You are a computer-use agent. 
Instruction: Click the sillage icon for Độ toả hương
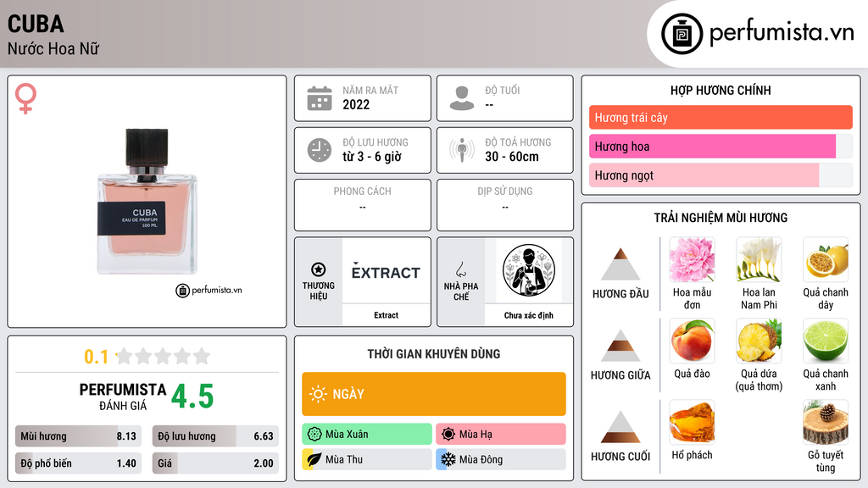tap(462, 150)
